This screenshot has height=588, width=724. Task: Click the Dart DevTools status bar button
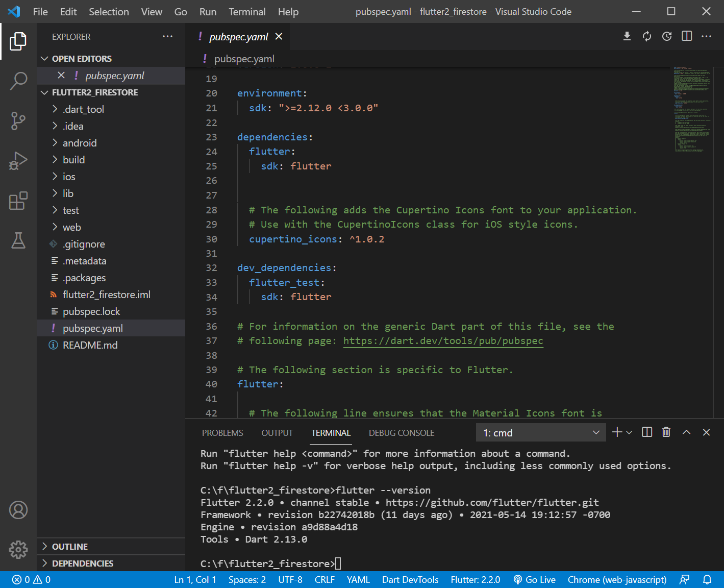410,580
